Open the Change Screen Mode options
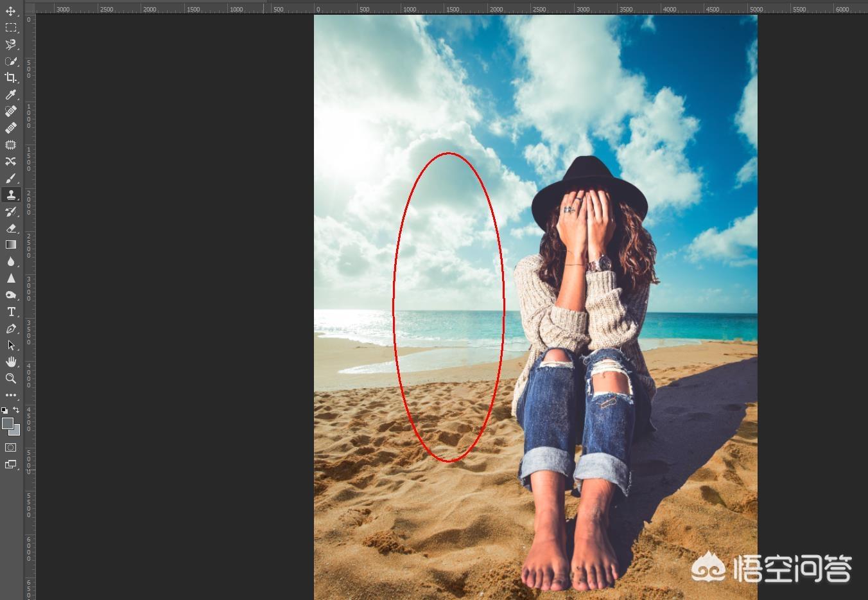The height and width of the screenshot is (600, 868). (x=11, y=464)
